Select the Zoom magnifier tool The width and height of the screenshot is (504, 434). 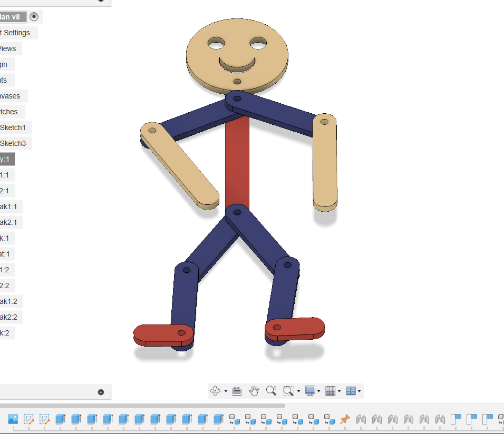[272, 391]
